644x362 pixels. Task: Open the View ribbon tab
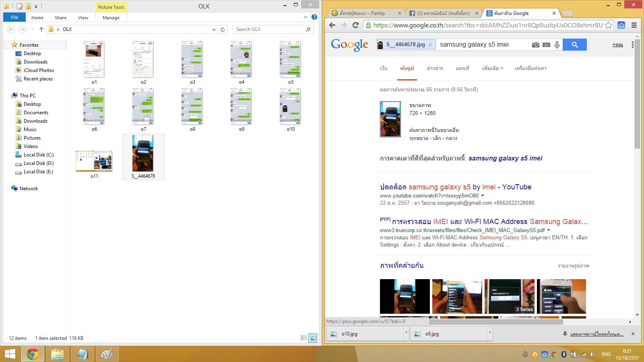(x=83, y=18)
